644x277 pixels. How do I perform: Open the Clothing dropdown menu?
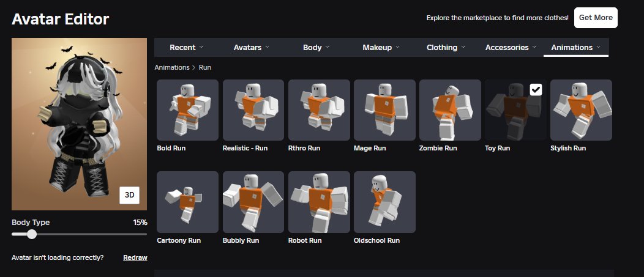[x=446, y=48]
